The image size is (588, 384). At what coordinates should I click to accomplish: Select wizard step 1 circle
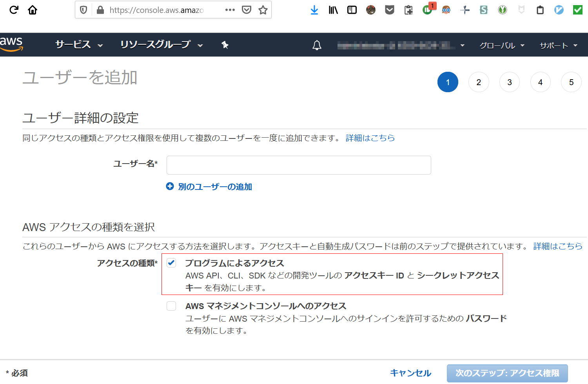[x=448, y=82]
